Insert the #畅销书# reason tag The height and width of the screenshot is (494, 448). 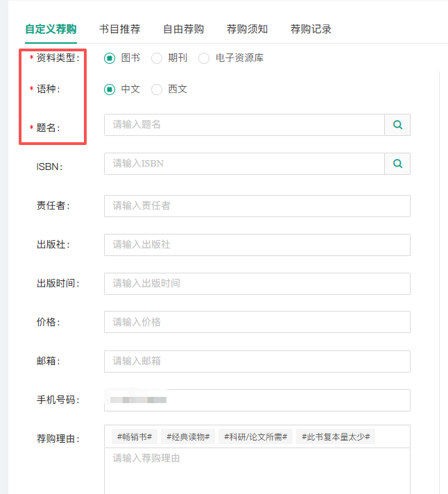pyautogui.click(x=135, y=436)
